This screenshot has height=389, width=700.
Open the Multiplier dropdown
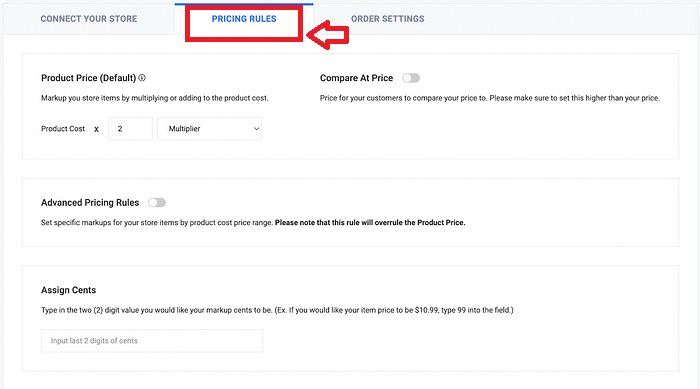pyautogui.click(x=209, y=129)
